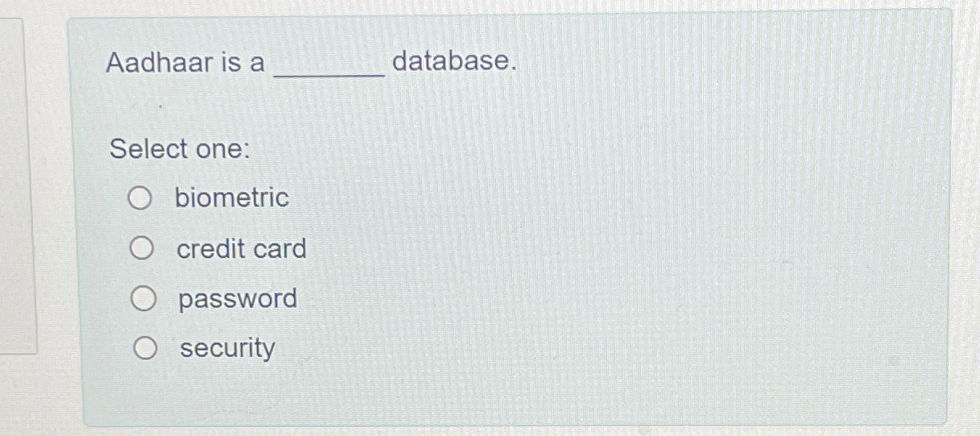Click the words 'is a' before the blank
The height and width of the screenshot is (436, 980).
click(x=242, y=62)
